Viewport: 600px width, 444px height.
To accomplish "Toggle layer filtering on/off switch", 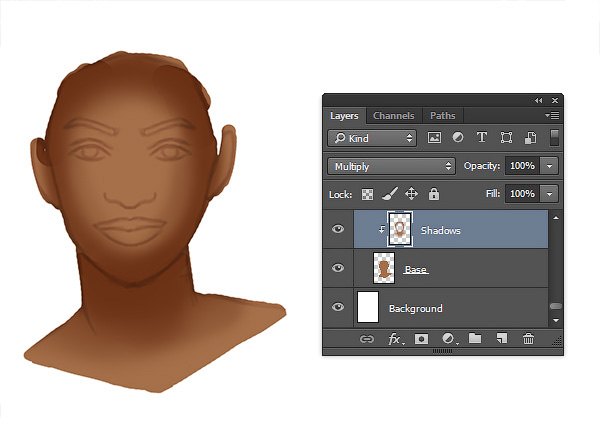I will pyautogui.click(x=554, y=137).
